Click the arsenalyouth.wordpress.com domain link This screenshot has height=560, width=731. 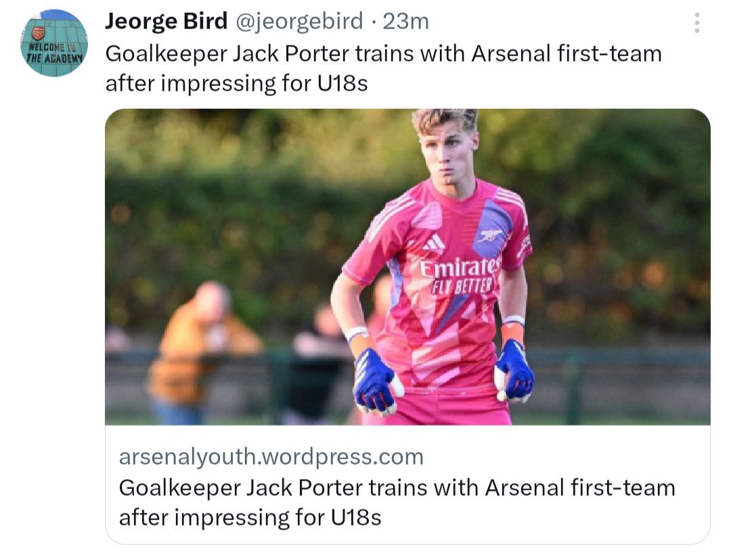271,457
